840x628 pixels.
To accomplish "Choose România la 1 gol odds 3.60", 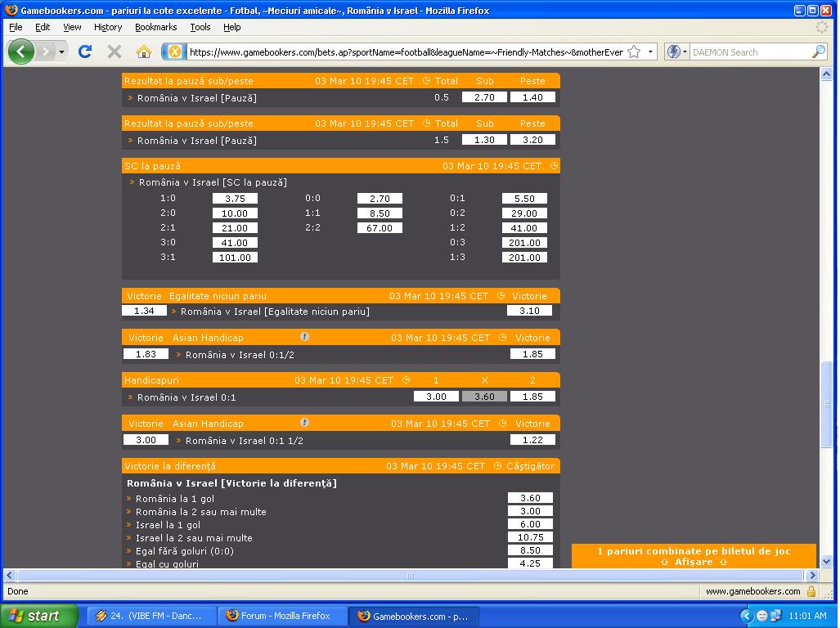I will (x=530, y=498).
